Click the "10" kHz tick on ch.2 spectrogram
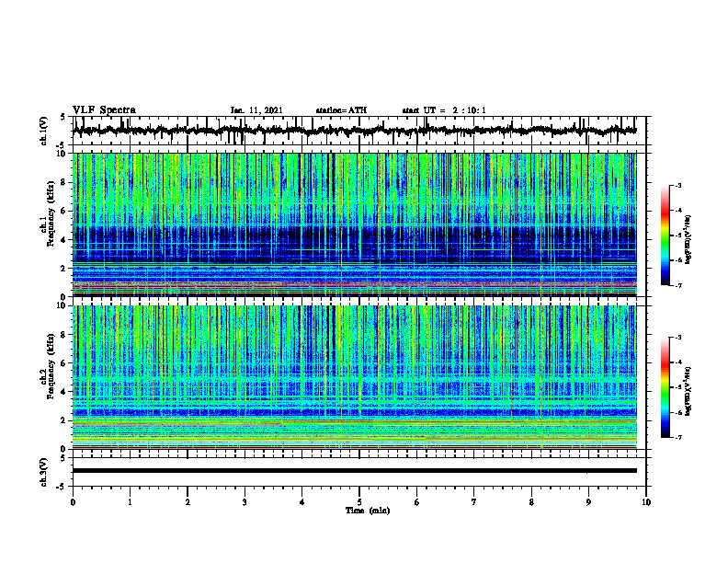 coord(63,305)
